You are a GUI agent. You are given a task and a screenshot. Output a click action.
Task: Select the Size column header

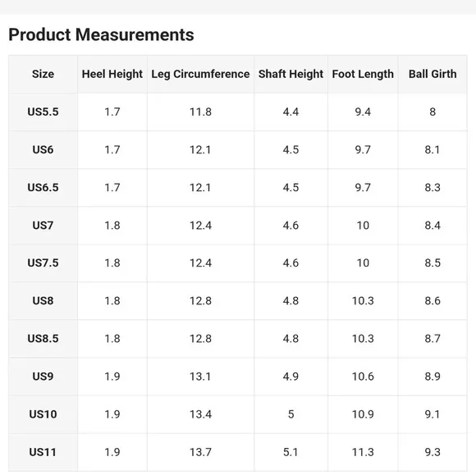tap(43, 74)
